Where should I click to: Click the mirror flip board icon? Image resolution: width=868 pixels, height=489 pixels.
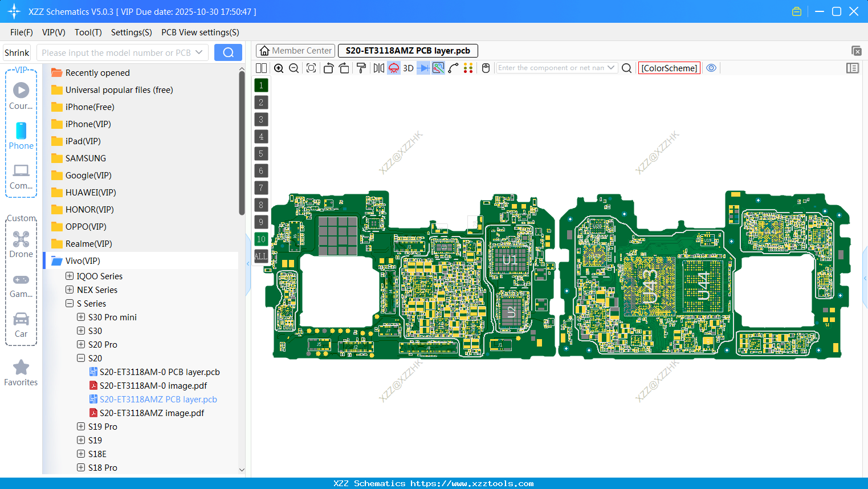378,68
